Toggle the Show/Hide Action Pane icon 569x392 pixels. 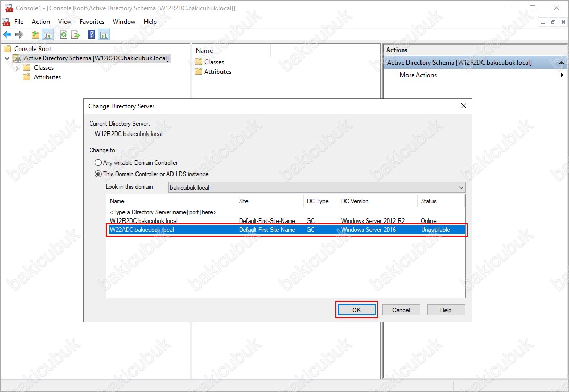(x=104, y=35)
